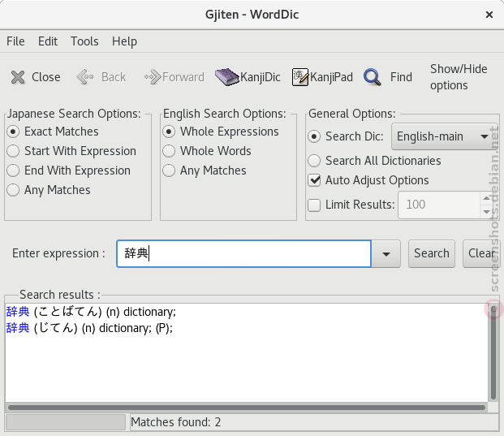504x436 pixels.
Task: Click the Limit Results number field
Action: [439, 205]
